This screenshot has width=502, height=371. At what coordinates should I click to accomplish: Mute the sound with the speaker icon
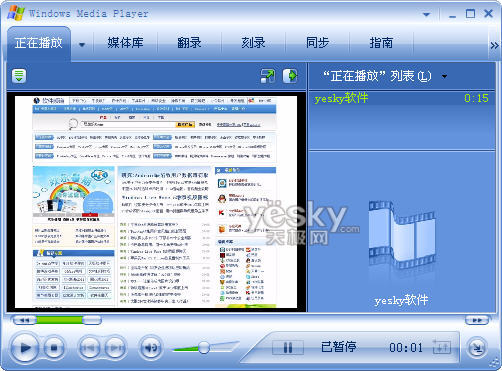click(151, 348)
